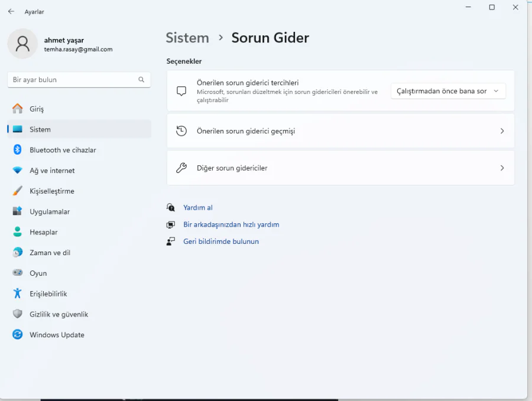This screenshot has width=532, height=401.
Task: Expand Diğer sorun gidericiler chevron
Action: (502, 168)
